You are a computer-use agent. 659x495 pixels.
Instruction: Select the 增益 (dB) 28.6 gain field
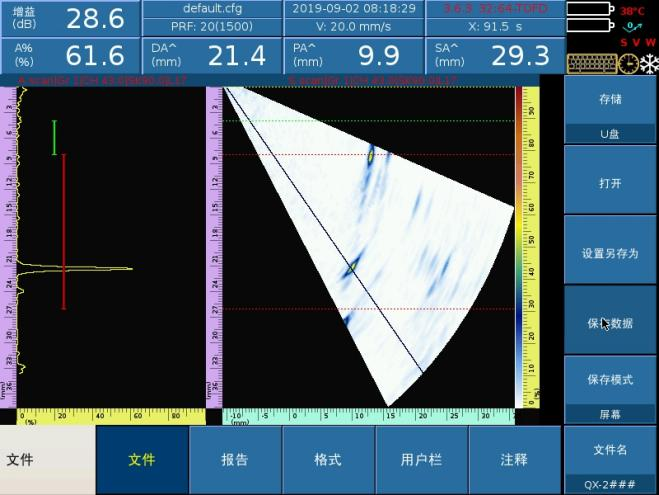[70, 18]
